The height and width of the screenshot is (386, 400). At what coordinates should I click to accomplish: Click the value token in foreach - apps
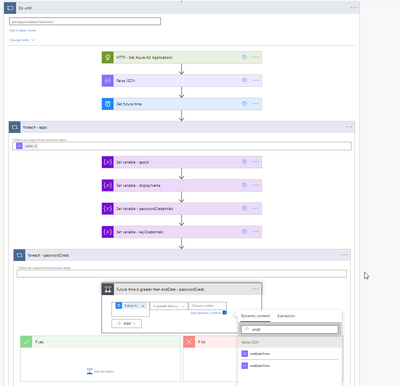click(x=27, y=146)
